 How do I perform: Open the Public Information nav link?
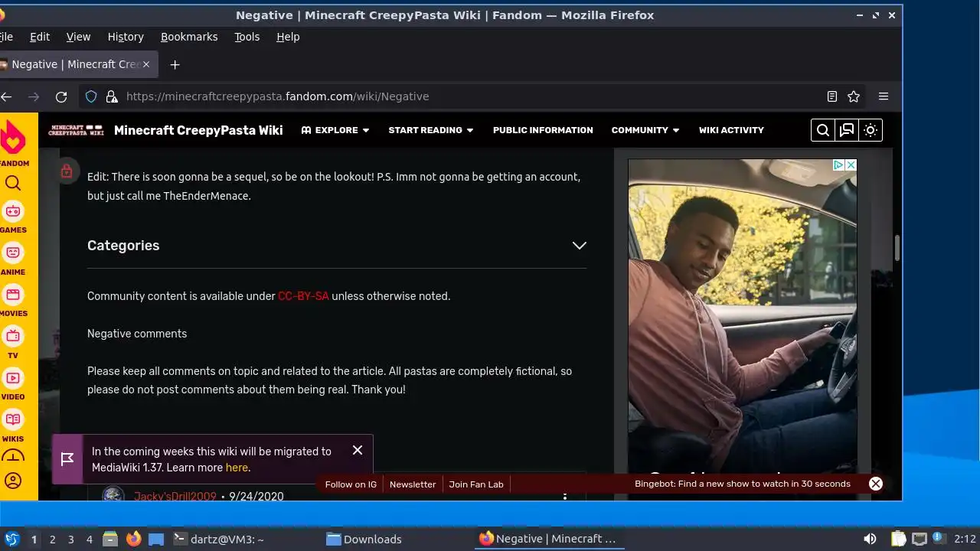[543, 130]
